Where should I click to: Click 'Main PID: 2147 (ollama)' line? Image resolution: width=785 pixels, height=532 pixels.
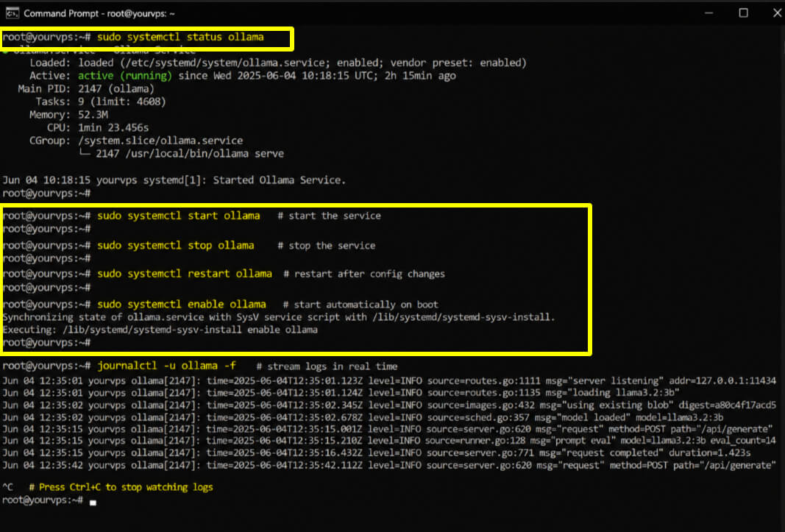pyautogui.click(x=86, y=88)
